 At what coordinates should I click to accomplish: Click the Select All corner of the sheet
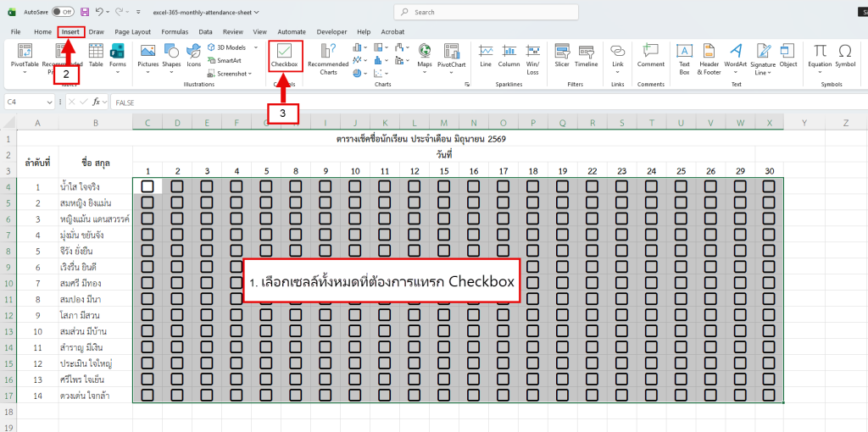pyautogui.click(x=8, y=122)
